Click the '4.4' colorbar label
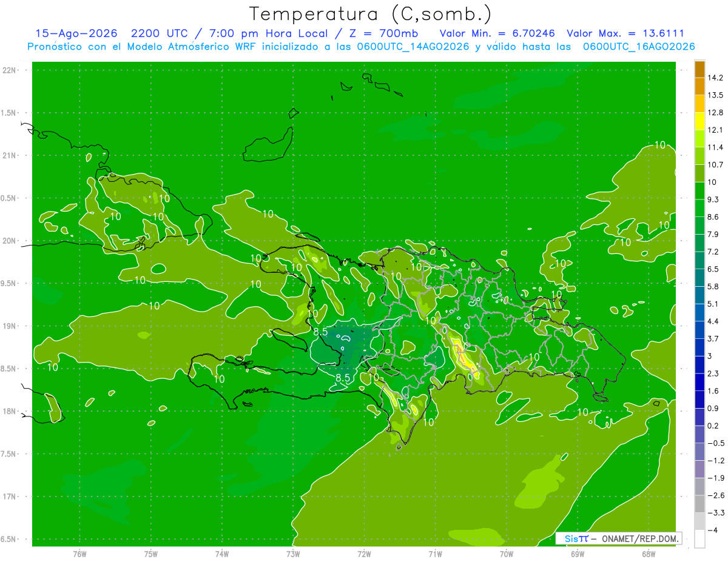The width and height of the screenshot is (728, 562). [713, 321]
